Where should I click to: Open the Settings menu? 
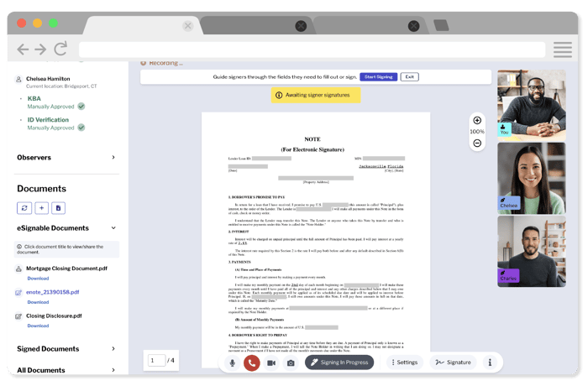coord(405,363)
